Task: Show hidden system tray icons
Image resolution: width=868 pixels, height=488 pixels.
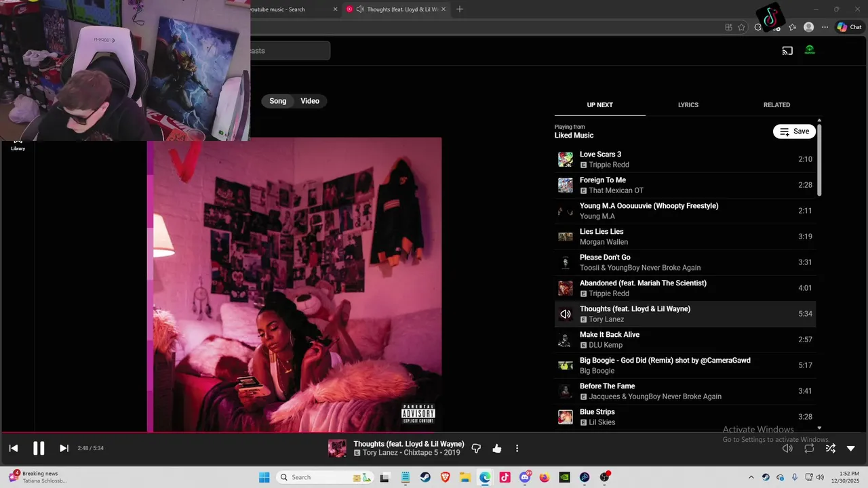Action: tap(751, 477)
